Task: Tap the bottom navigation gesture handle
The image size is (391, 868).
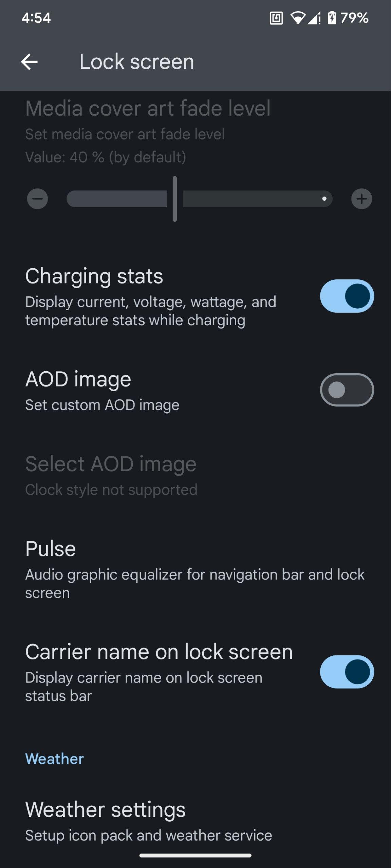Action: click(x=195, y=855)
